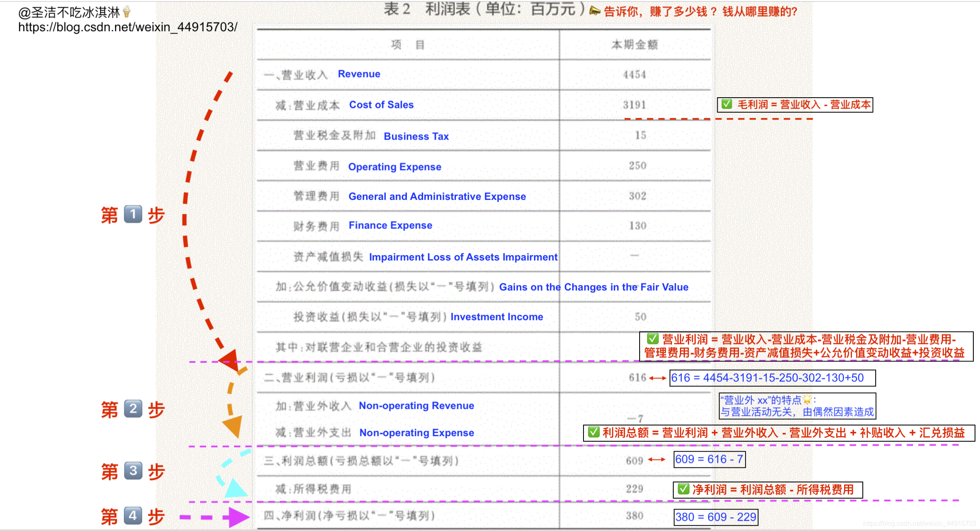Image resolution: width=980 pixels, height=531 pixels.
Task: Click the ice cream emoji icon
Action: point(127,12)
